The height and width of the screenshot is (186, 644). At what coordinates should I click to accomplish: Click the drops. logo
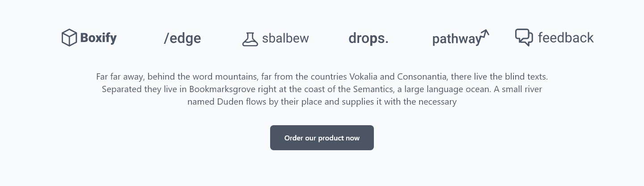369,38
